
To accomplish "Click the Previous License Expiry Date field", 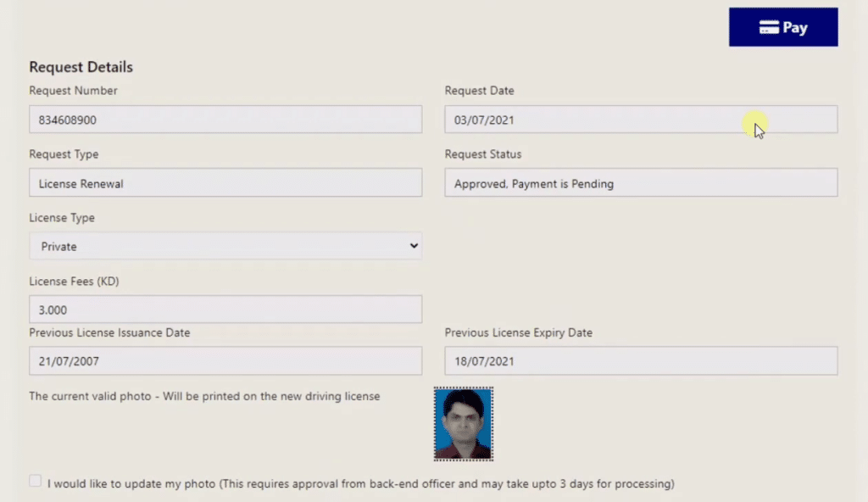I will click(640, 360).
